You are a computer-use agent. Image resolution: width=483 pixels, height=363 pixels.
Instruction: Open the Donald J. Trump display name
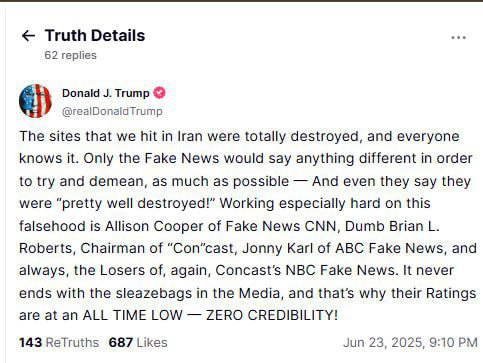point(106,93)
